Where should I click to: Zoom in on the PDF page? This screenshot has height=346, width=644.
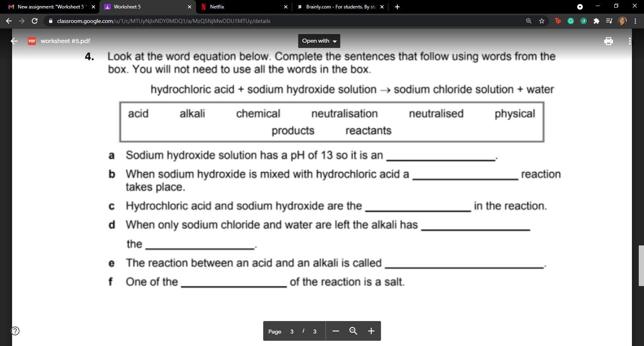tap(371, 331)
